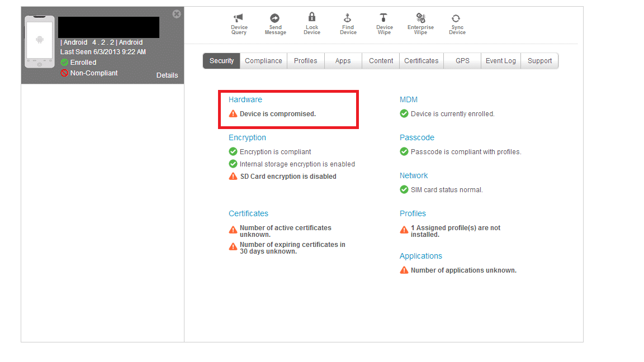Screen dimensions: 644x362
Task: Click 'Non-Compliant' status text
Action: pyautogui.click(x=94, y=73)
